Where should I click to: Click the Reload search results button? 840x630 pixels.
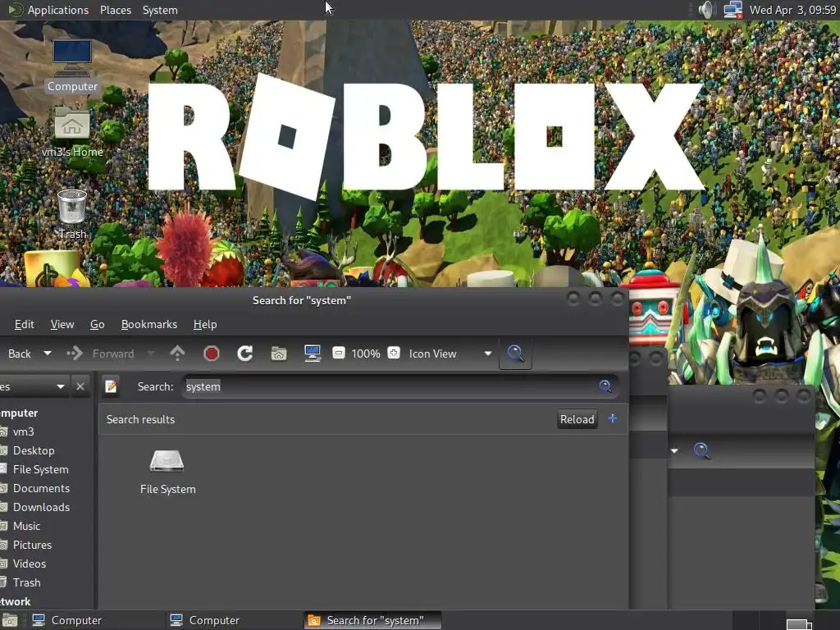point(577,419)
